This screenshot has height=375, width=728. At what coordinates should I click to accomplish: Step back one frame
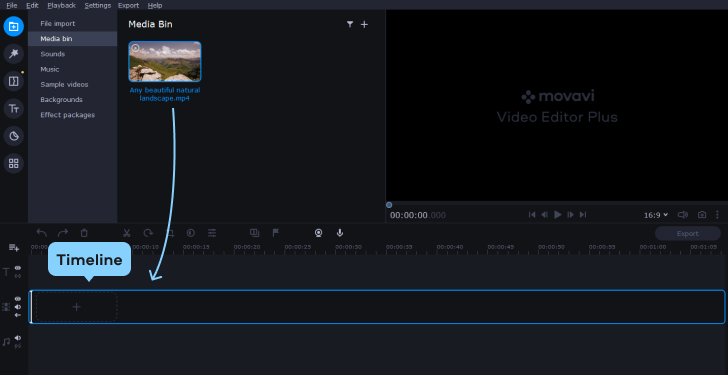(x=545, y=214)
